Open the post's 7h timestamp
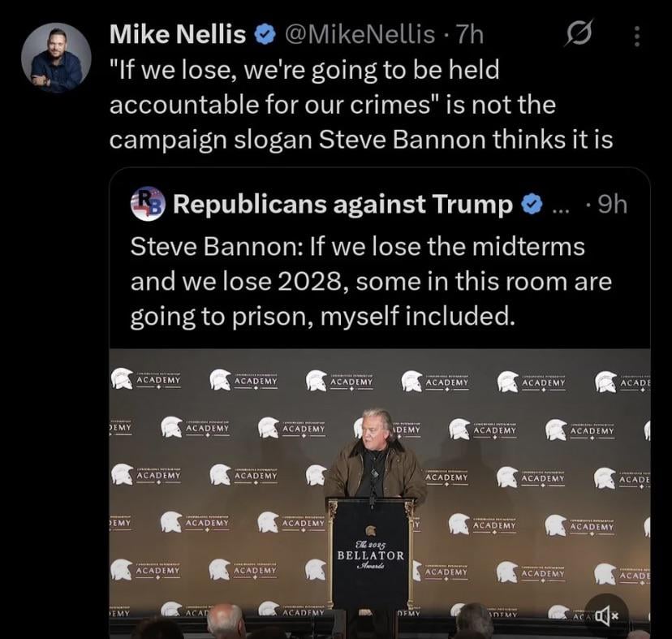The height and width of the screenshot is (639, 672). pos(471,34)
